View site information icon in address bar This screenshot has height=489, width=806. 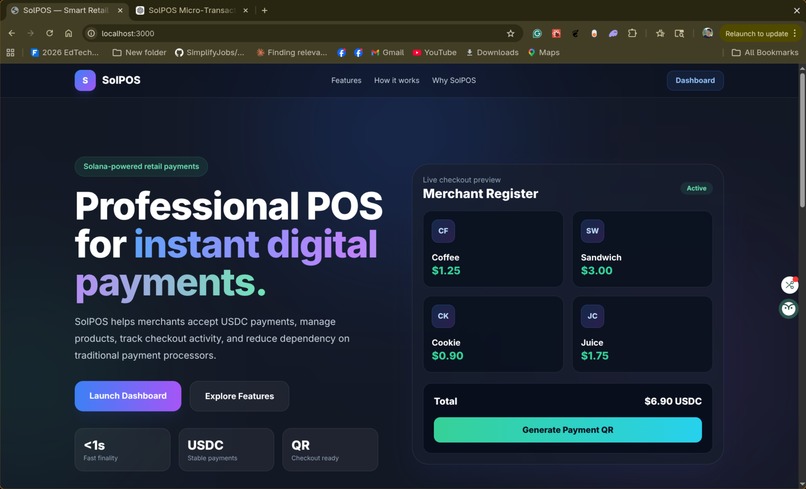[x=91, y=33]
